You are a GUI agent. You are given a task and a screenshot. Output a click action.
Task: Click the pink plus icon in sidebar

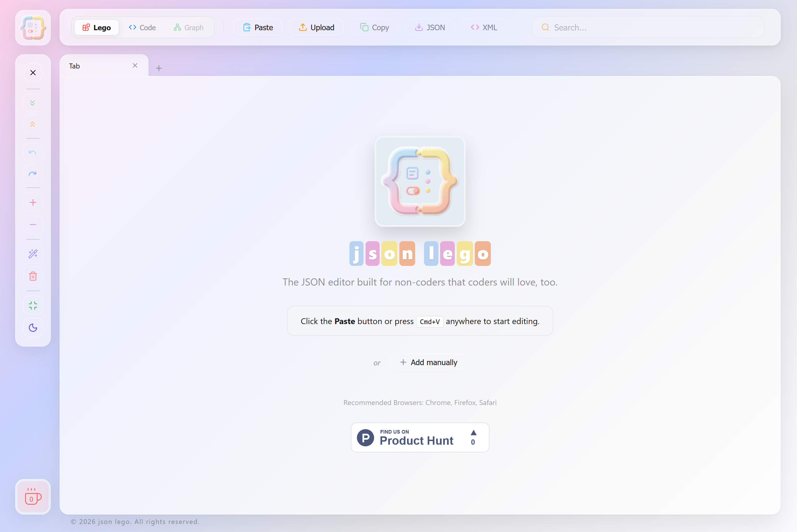[33, 203]
